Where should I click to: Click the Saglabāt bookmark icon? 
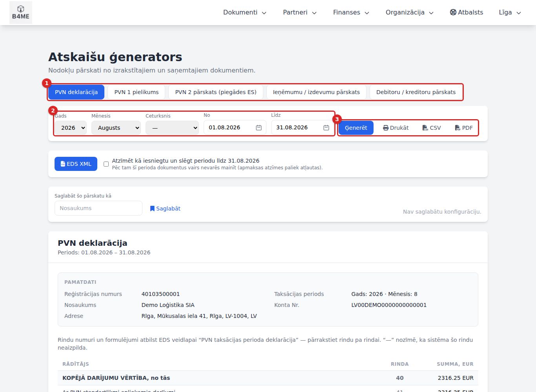click(152, 209)
